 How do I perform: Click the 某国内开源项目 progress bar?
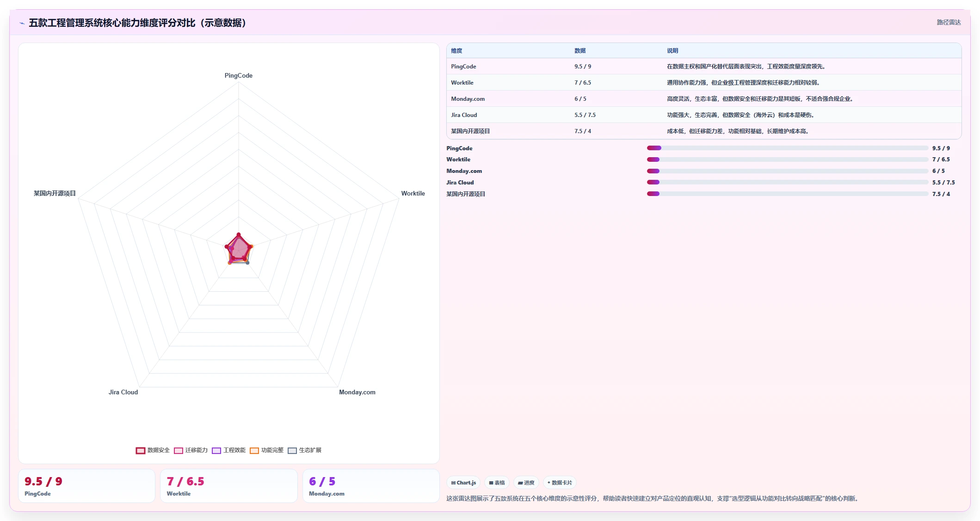(x=788, y=194)
